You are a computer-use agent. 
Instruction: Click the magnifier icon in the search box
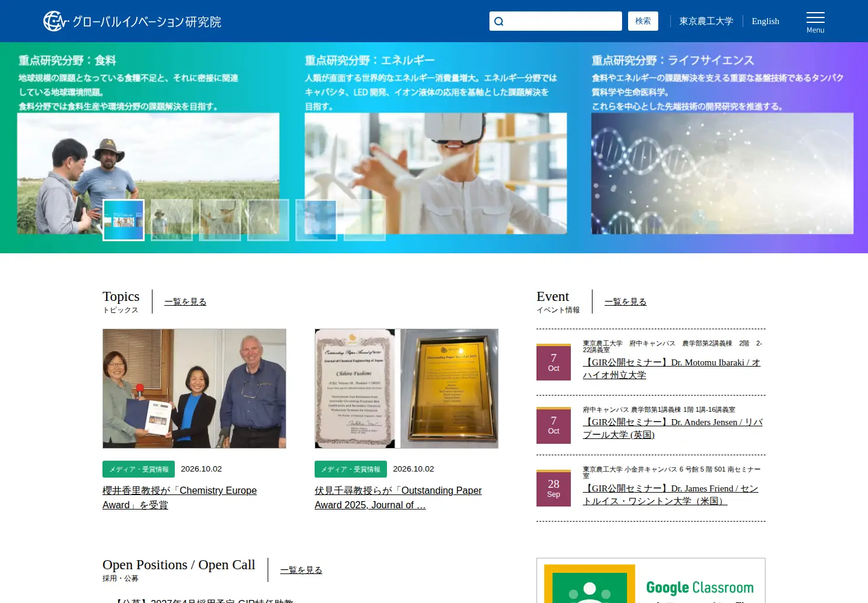pyautogui.click(x=499, y=22)
